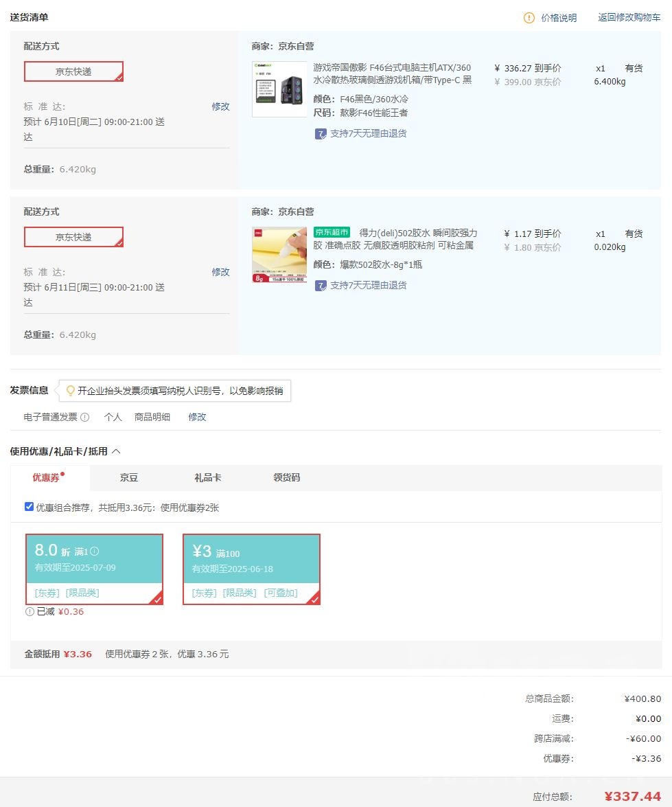672x807 pixels.
Task: Uncheck the 优惠组合推荐 checkbox
Action: pyautogui.click(x=29, y=506)
